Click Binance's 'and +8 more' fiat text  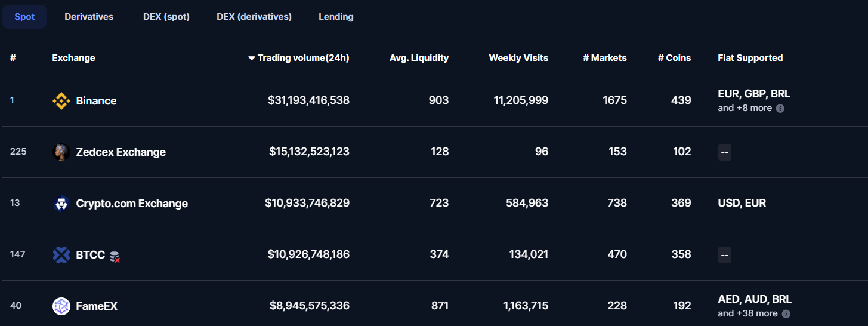[x=745, y=108]
